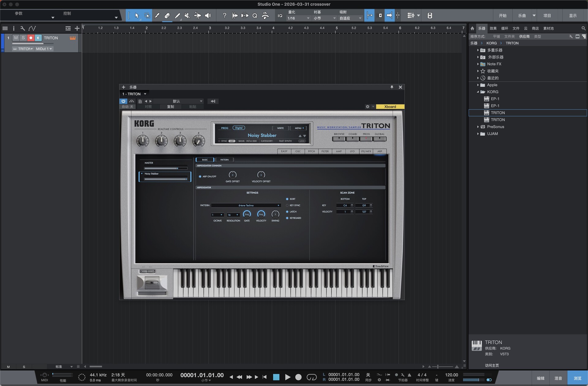This screenshot has height=386, width=588.
Task: Mute the TRITON track
Action: [16, 38]
